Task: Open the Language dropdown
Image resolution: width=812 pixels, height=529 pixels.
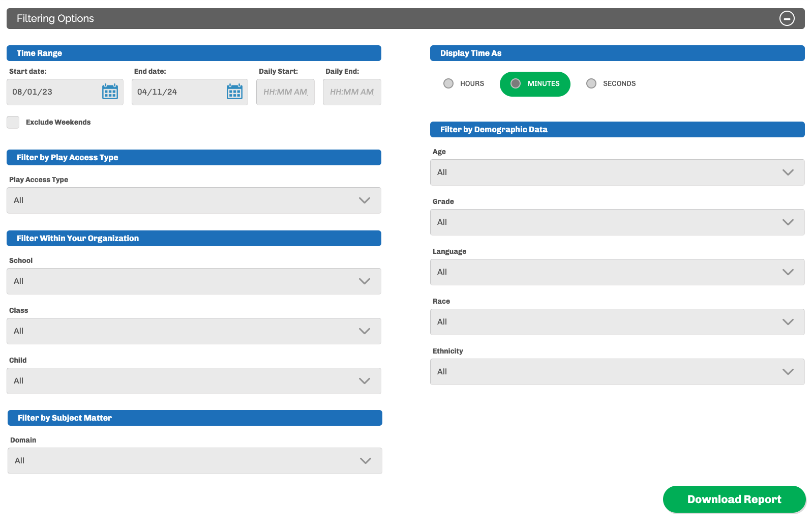Action: point(617,272)
